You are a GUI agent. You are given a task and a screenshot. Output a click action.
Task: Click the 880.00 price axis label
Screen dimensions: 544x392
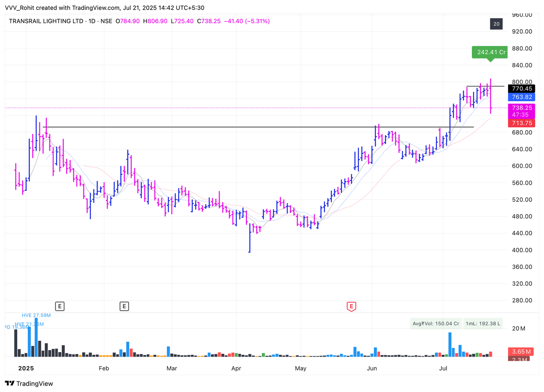point(522,48)
